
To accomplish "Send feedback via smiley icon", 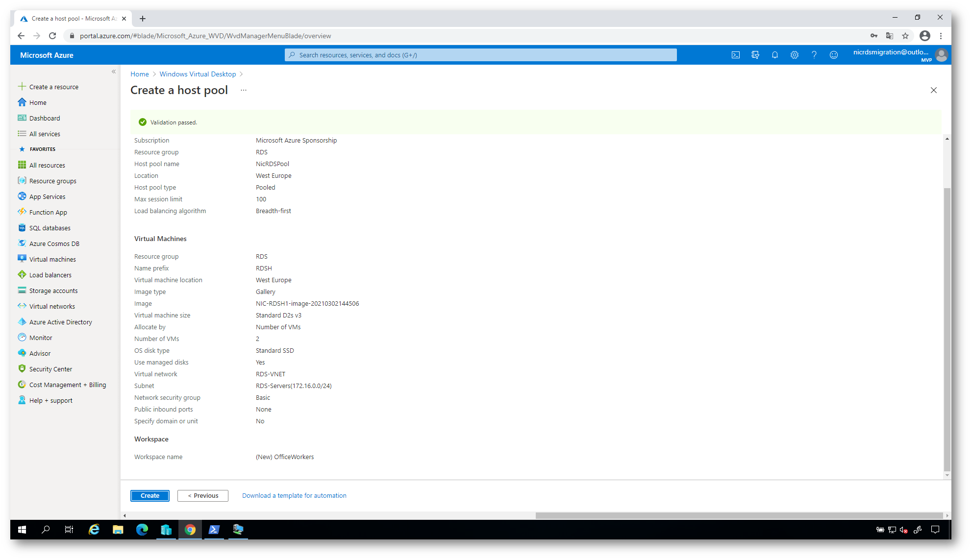I will point(834,55).
